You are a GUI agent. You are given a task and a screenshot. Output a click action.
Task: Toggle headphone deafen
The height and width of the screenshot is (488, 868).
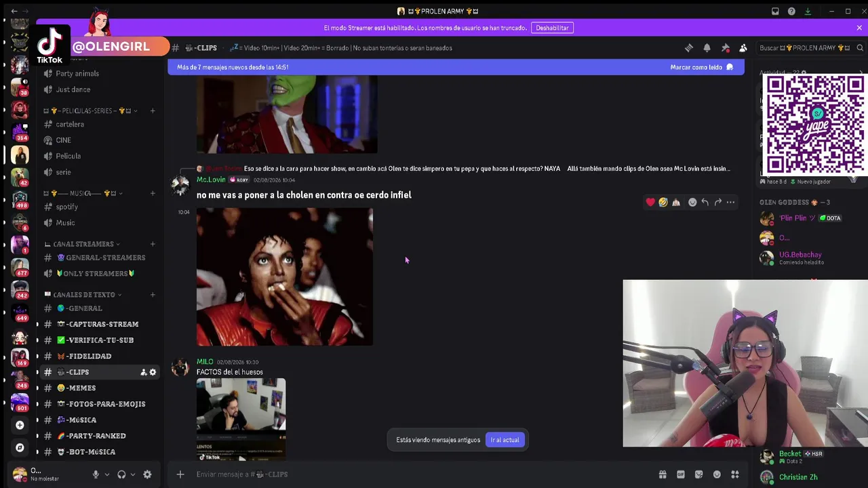[121, 474]
